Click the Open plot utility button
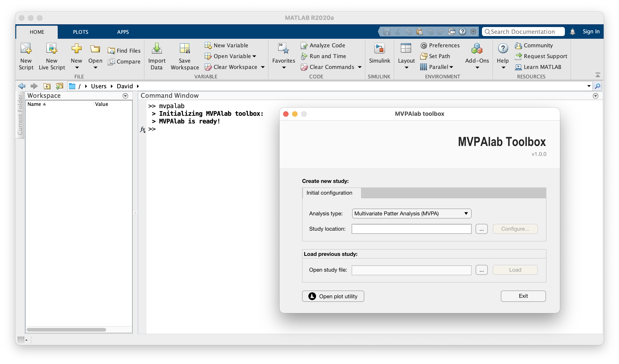This screenshot has height=364, width=619. (x=333, y=296)
